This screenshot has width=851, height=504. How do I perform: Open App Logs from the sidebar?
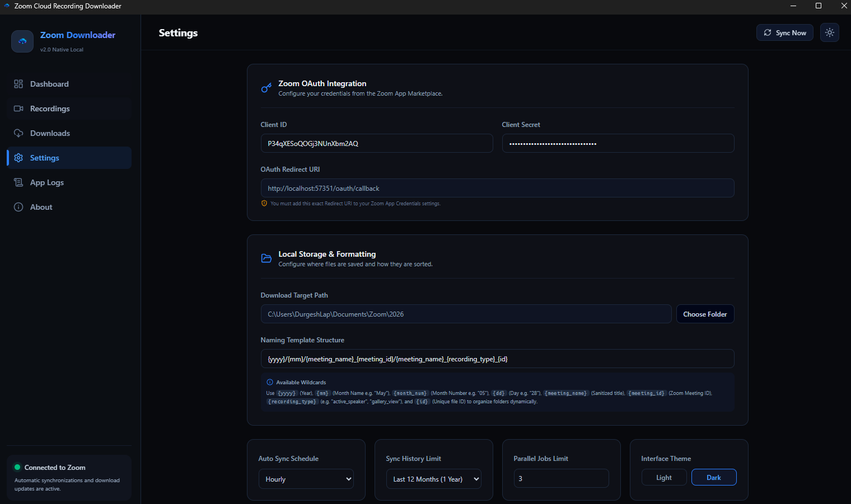[69, 182]
